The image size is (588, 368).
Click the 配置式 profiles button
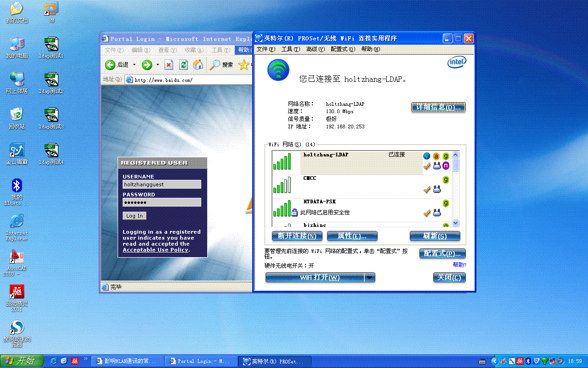442,253
